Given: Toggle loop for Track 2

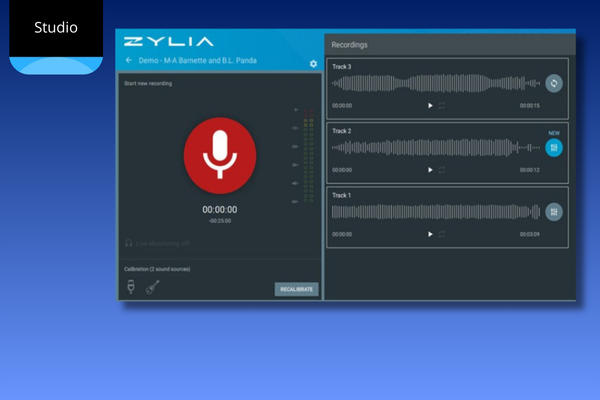Looking at the screenshot, I should [x=442, y=170].
